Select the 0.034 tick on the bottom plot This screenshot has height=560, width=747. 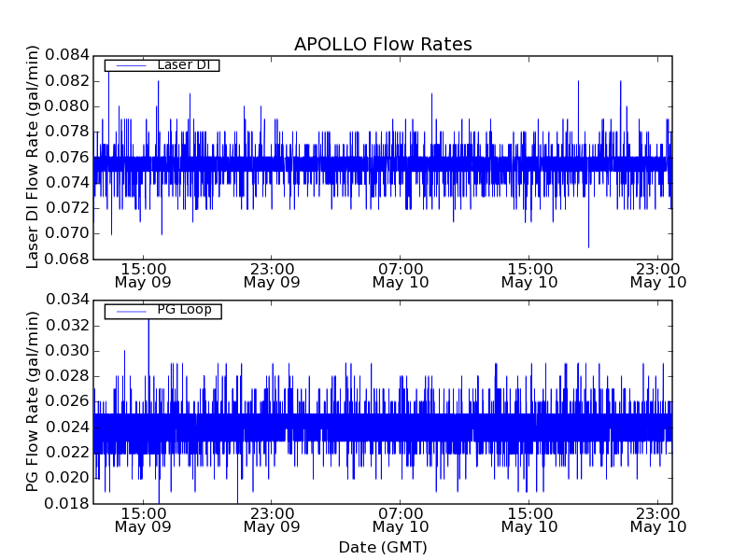(x=68, y=300)
